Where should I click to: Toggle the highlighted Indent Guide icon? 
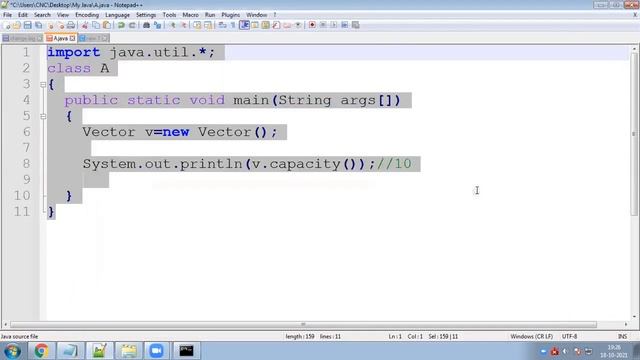[x=244, y=25]
